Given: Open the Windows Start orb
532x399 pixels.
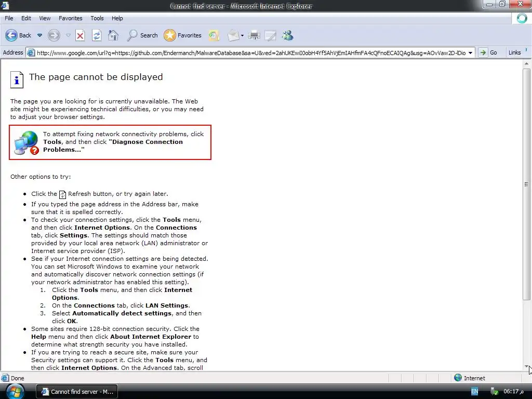Looking at the screenshot, I should tap(15, 392).
